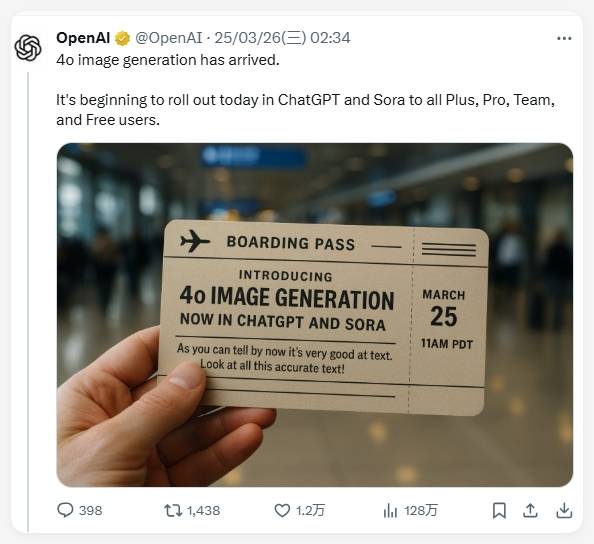Click the 398 replies count
594x544 pixels.
point(91,510)
